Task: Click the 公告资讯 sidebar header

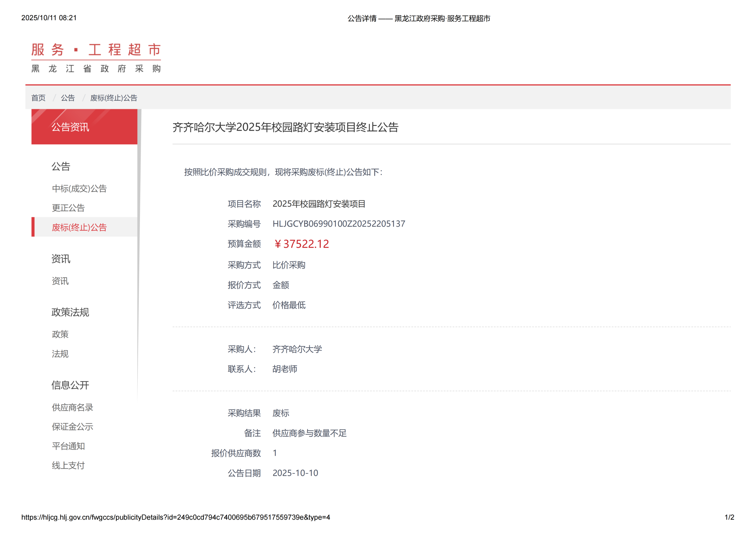Action: (70, 127)
